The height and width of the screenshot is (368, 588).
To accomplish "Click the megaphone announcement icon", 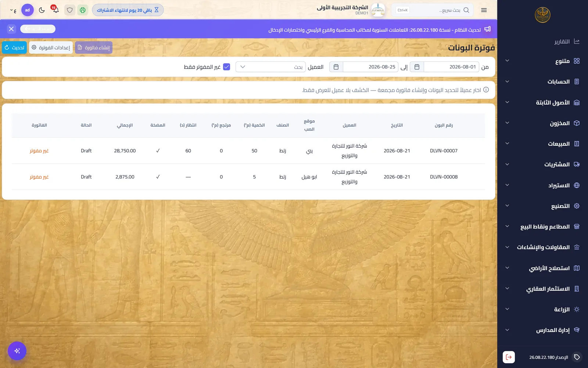I will pyautogui.click(x=487, y=29).
